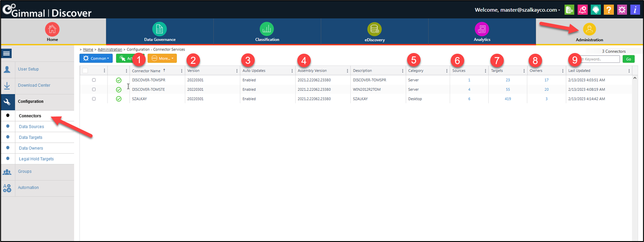Click green status icon for SZALKAY

119,98
